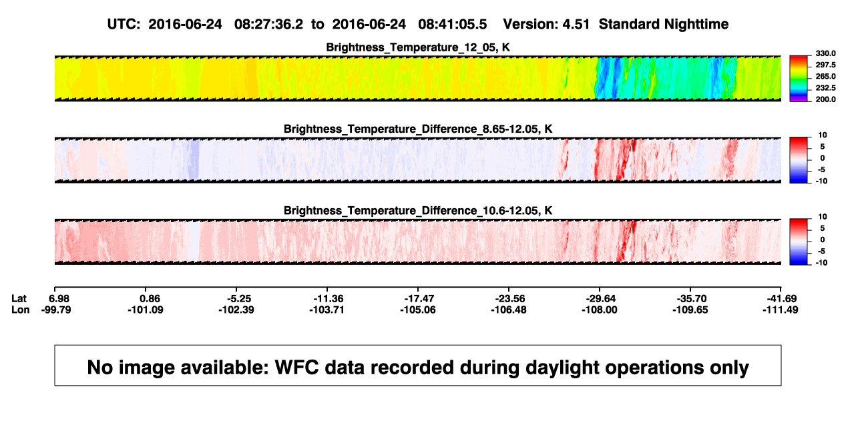Click latitude value -11.36
The width and height of the screenshot is (868, 445).
point(327,298)
